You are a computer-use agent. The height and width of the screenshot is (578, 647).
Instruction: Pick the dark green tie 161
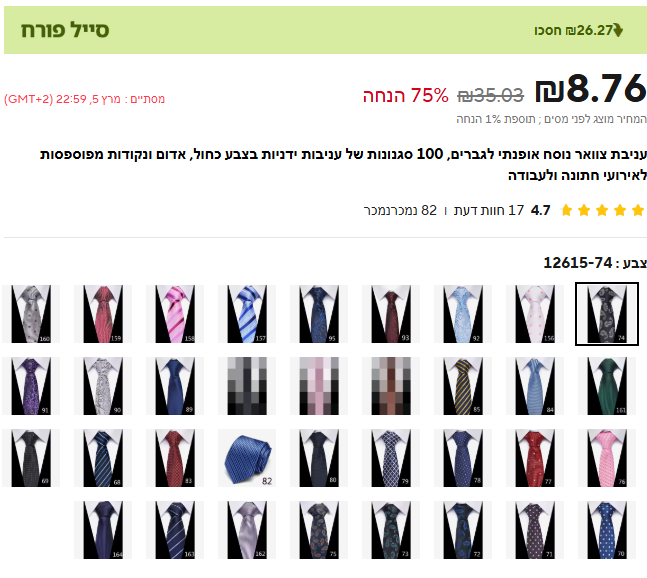607,386
